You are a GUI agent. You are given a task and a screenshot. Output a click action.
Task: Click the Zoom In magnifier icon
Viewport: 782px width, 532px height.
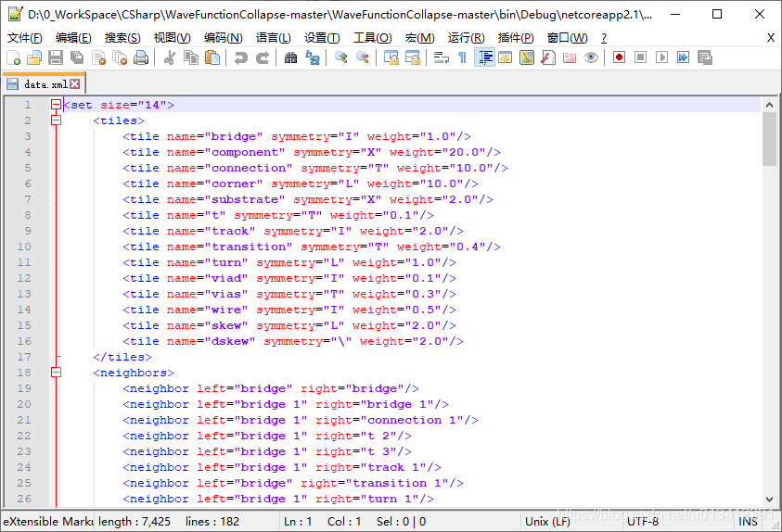click(341, 57)
